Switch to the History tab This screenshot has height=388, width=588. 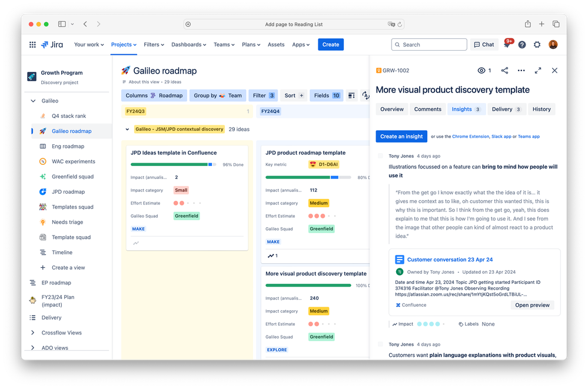[542, 109]
